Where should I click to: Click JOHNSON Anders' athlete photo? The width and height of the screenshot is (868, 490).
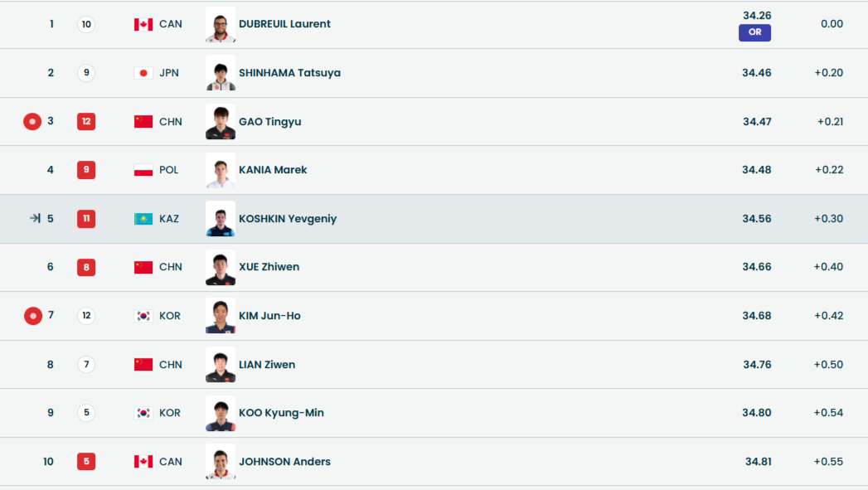click(221, 462)
